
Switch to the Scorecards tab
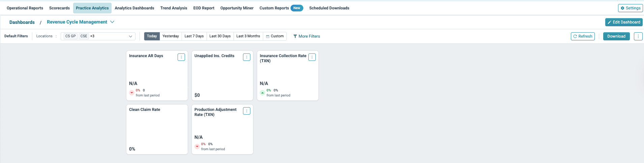[59, 8]
